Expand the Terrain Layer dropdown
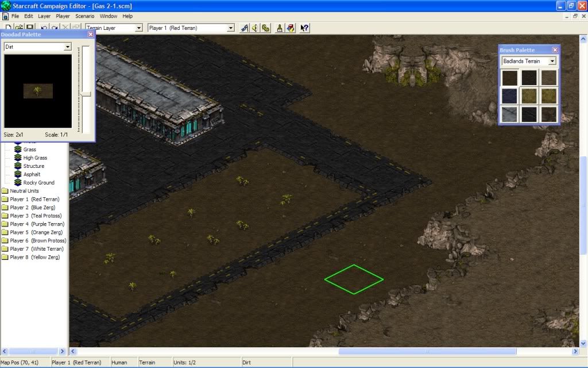 (139, 28)
